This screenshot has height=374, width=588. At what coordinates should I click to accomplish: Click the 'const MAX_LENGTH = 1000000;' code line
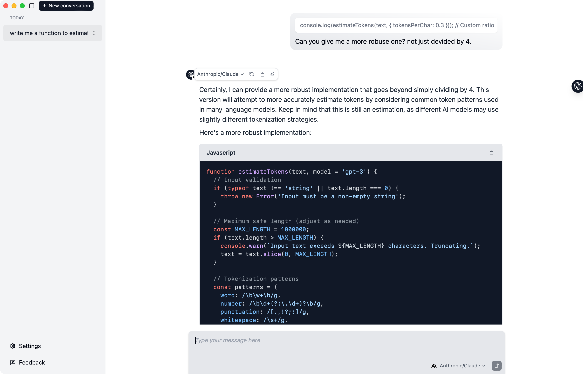pos(261,229)
